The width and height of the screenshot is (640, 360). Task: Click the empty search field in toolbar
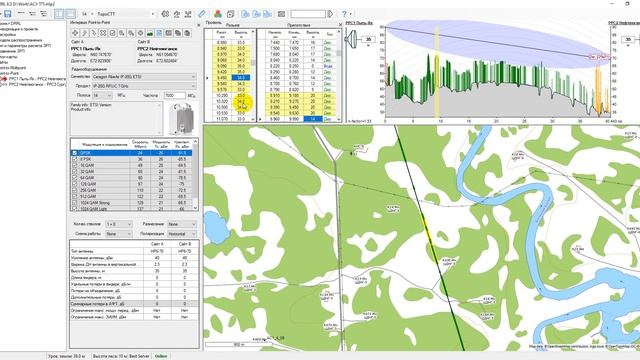(308, 14)
